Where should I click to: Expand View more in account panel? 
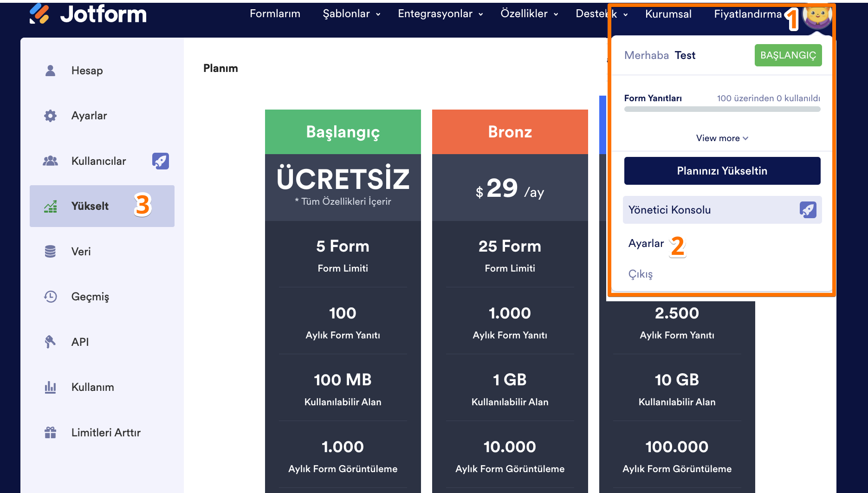722,138
